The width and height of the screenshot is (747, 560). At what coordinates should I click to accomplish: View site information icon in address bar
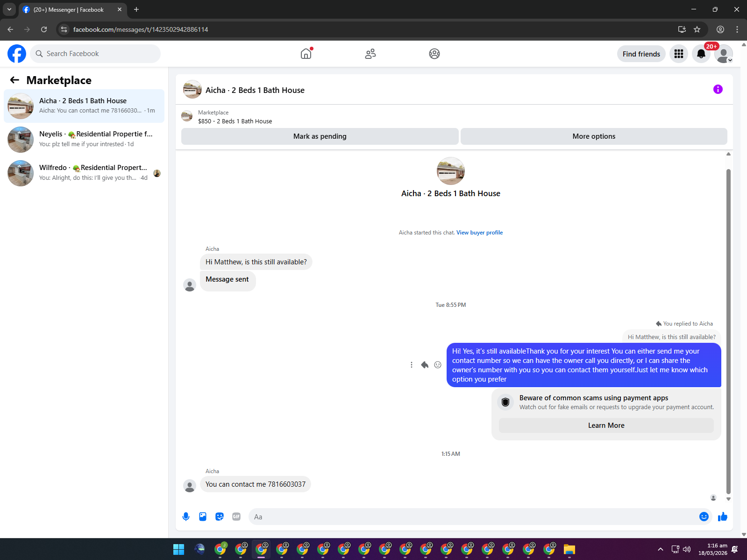pyautogui.click(x=64, y=29)
